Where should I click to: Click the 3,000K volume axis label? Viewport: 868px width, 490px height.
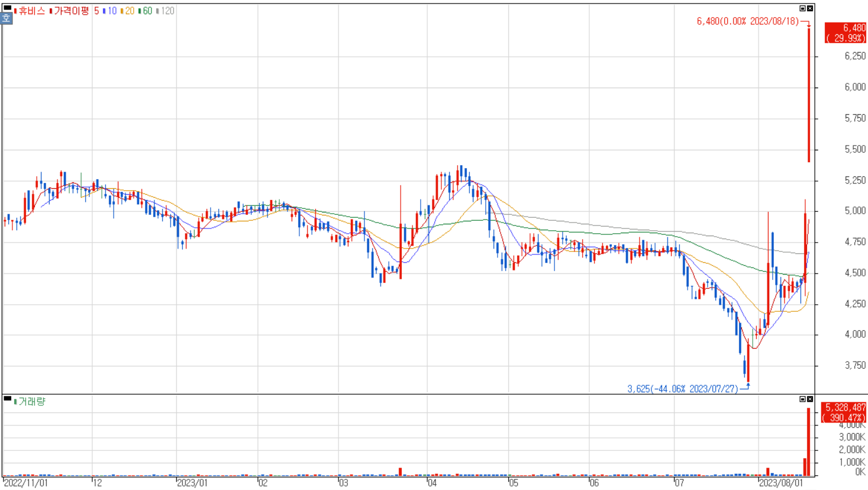click(852, 437)
